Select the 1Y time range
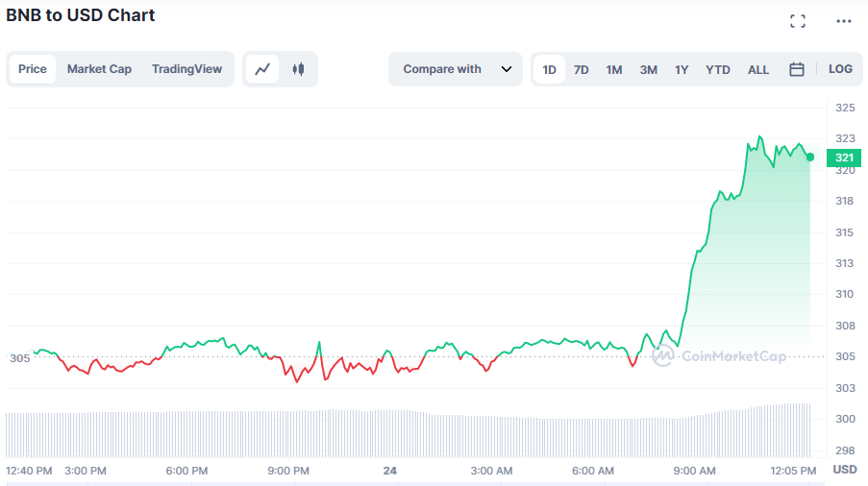The height and width of the screenshot is (486, 868). (682, 69)
